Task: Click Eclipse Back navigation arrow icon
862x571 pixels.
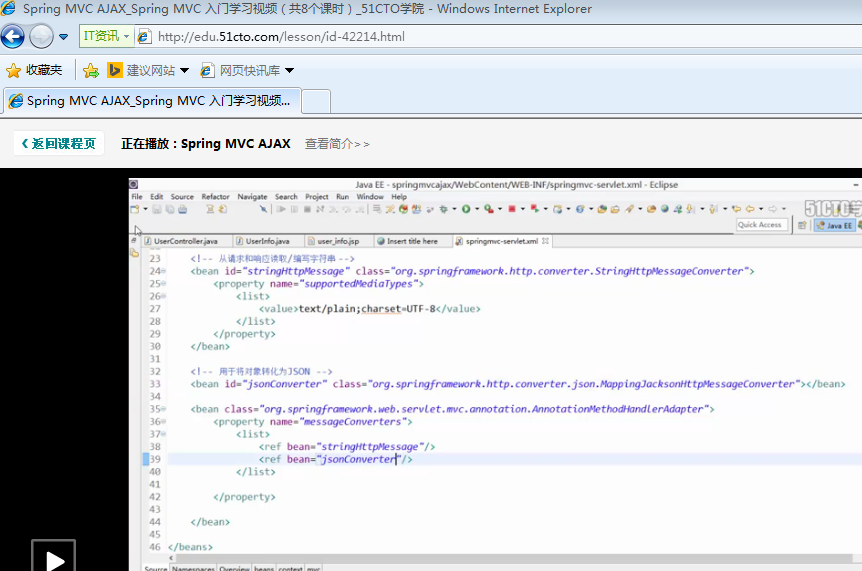Action: pyautogui.click(x=750, y=209)
